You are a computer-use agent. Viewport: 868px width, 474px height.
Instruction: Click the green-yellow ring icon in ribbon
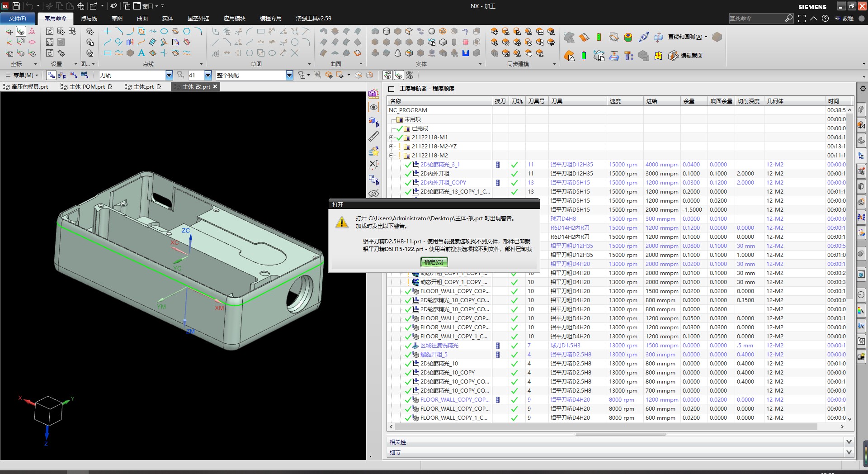628,37
